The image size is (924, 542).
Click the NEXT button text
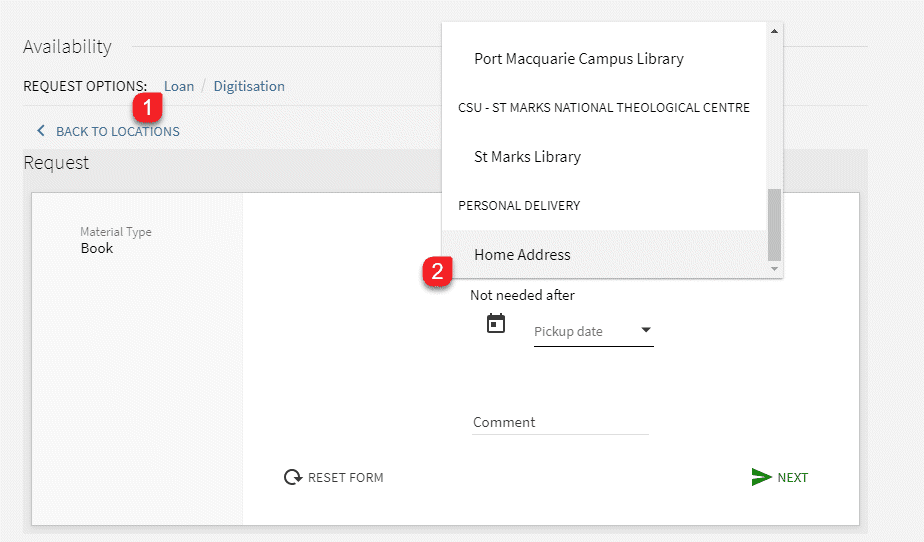click(793, 478)
